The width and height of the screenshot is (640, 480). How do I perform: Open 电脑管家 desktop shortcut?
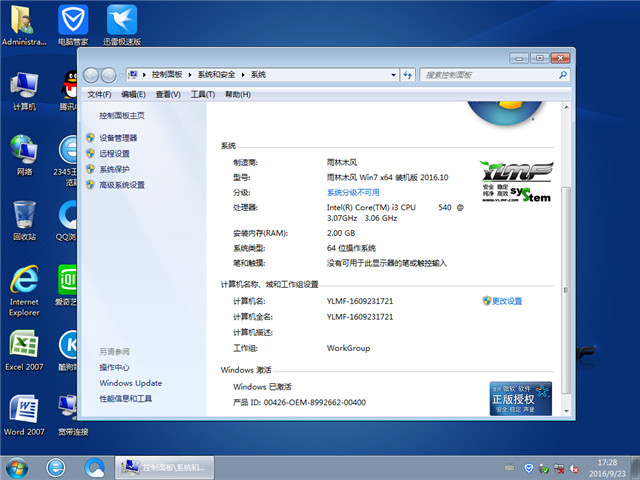tap(73, 24)
